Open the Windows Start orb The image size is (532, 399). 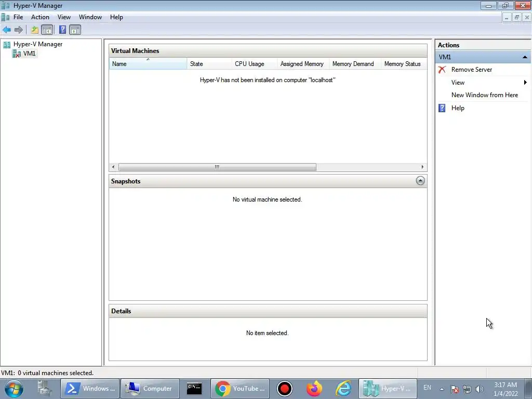(x=14, y=389)
